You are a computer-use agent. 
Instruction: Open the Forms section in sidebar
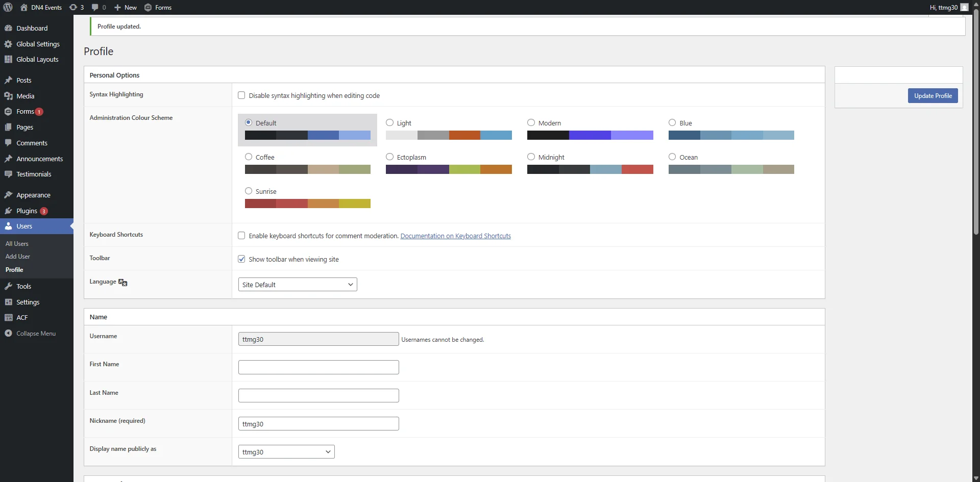click(x=24, y=111)
